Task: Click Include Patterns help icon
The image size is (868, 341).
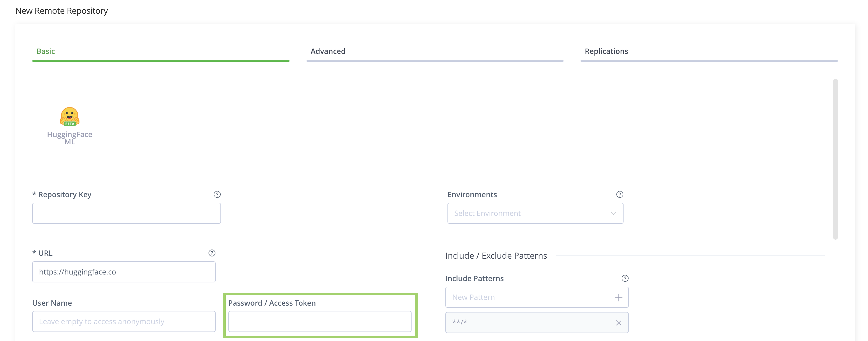Action: pos(625,278)
